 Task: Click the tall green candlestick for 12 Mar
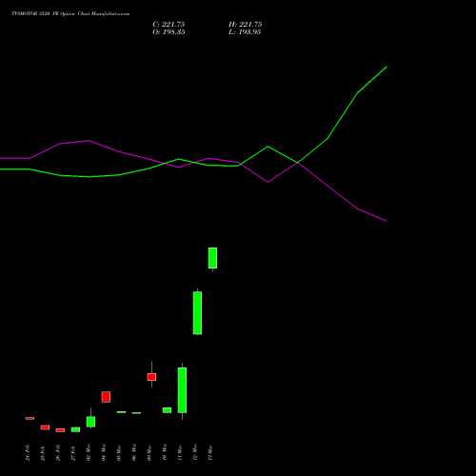pos(197,313)
